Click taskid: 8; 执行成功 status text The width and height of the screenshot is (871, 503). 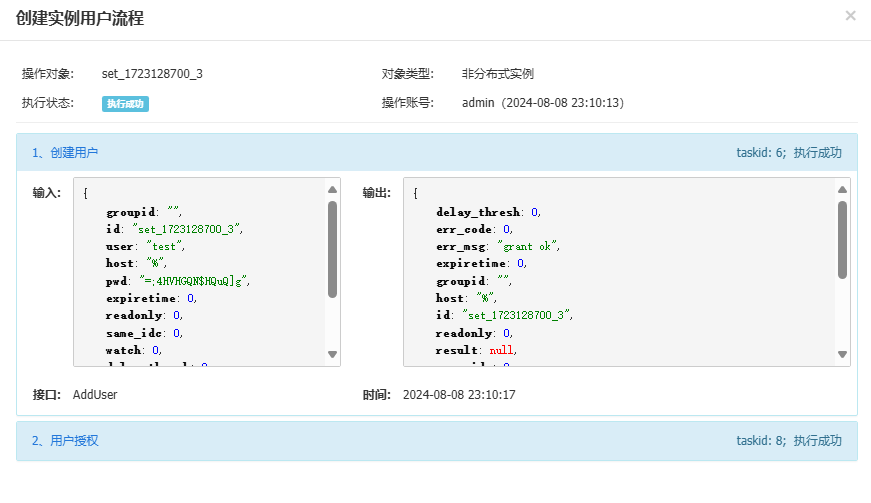[x=789, y=441]
